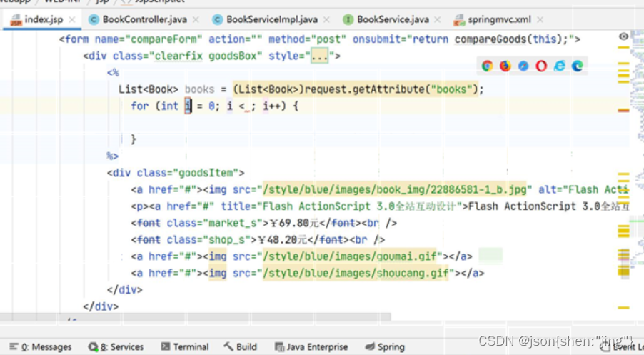This screenshot has height=355, width=644.
Task: Switch to BookController.java tab
Action: (144, 19)
